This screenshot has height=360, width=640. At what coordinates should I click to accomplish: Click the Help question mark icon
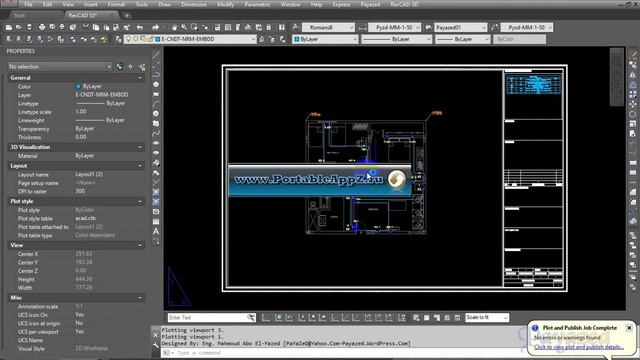(282, 27)
